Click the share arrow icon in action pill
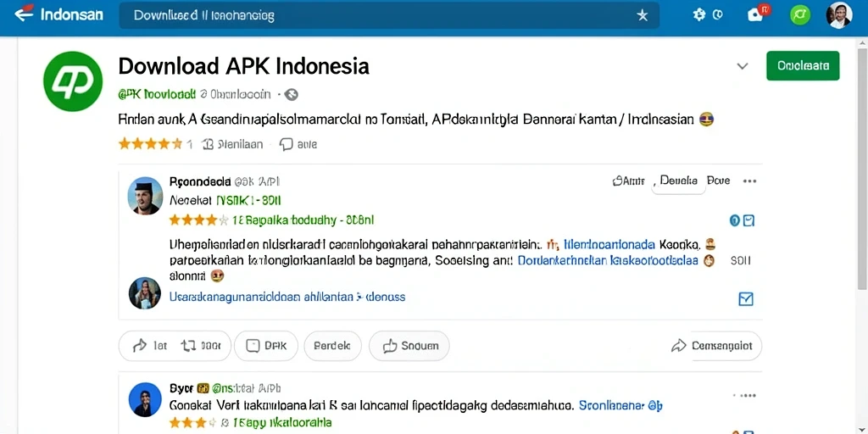Image resolution: width=868 pixels, height=434 pixels. click(139, 346)
